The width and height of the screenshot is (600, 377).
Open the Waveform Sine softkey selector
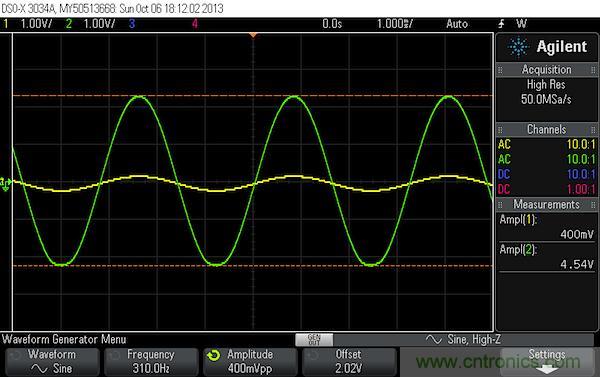tap(52, 361)
